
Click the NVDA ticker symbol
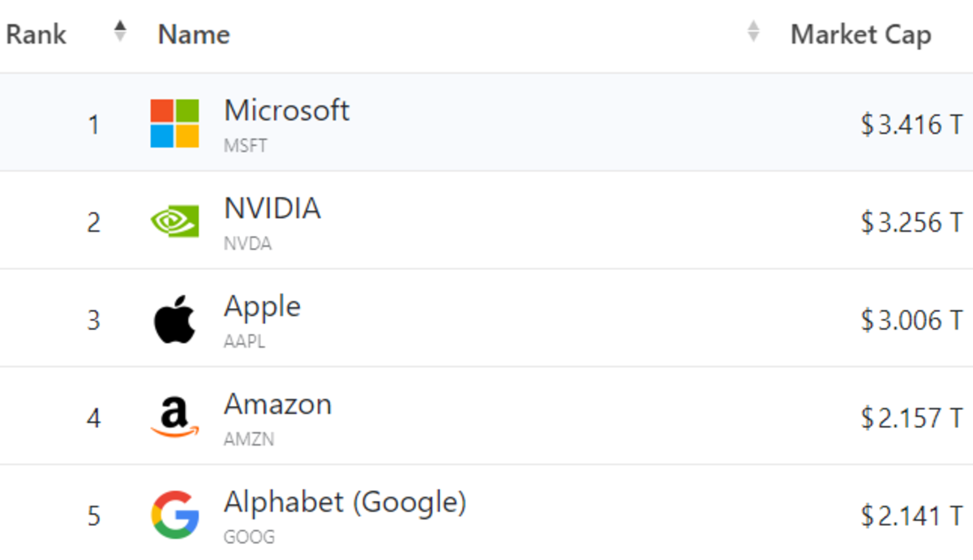coord(247,245)
